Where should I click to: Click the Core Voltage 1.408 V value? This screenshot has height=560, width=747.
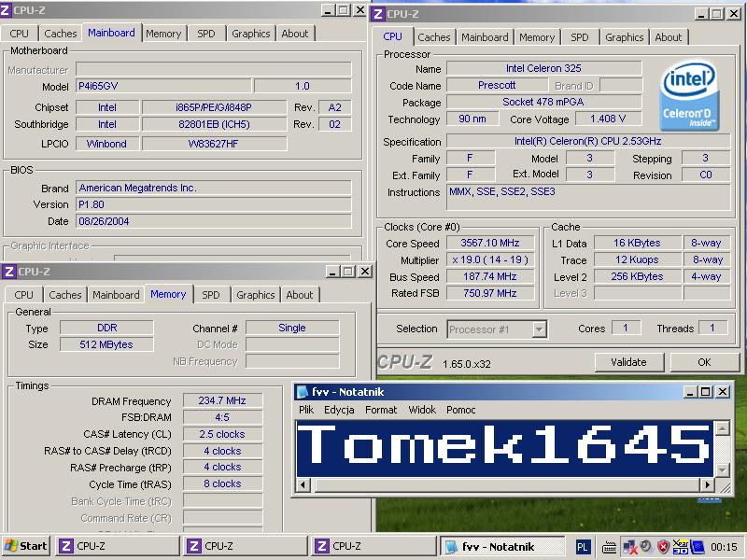pyautogui.click(x=608, y=119)
